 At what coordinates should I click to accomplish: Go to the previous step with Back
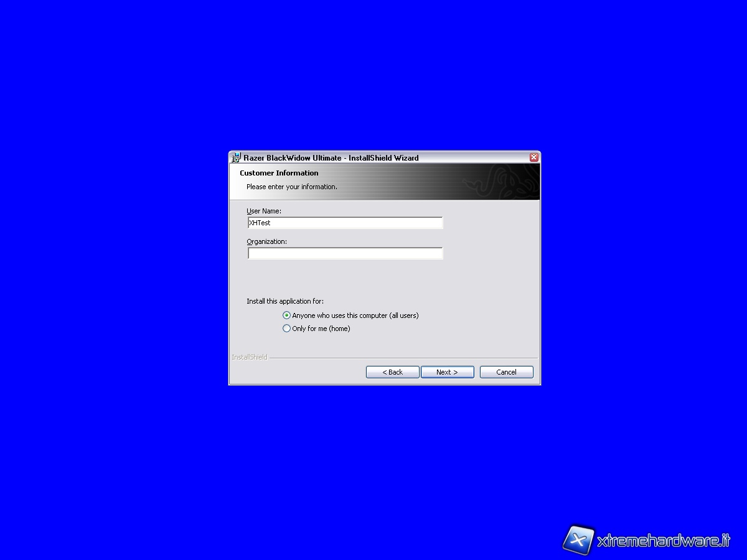click(392, 372)
